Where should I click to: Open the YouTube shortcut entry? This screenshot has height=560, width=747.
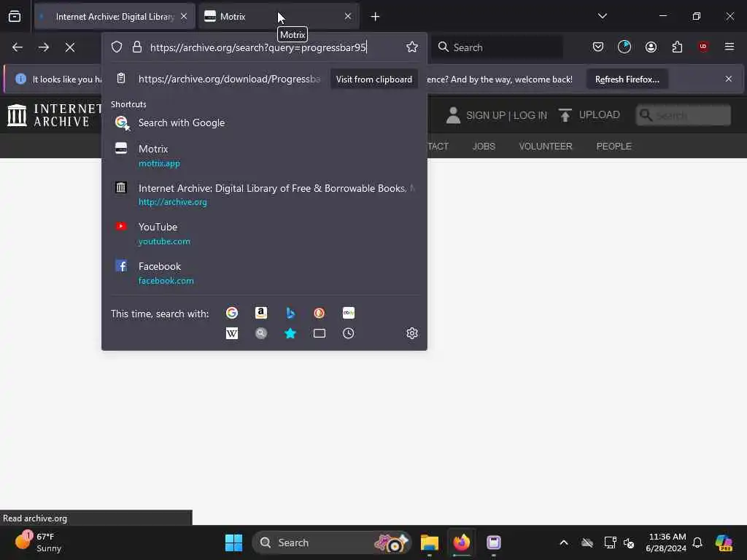[x=264, y=233]
